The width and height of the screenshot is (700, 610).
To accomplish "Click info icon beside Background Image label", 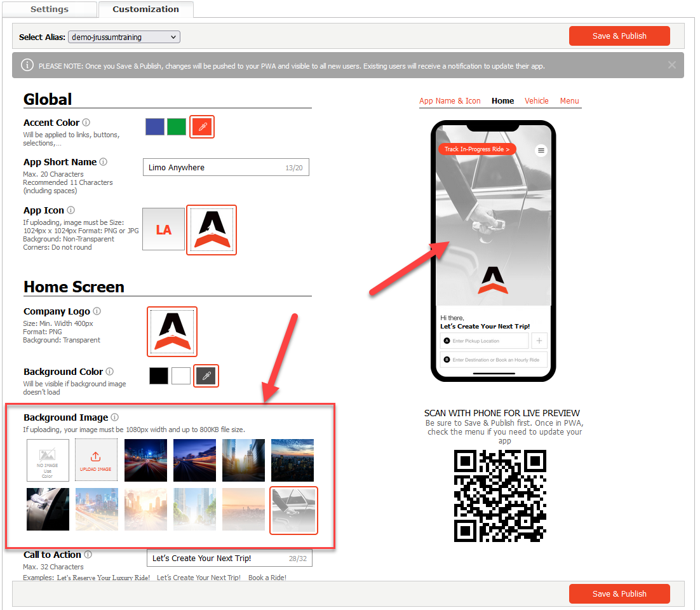I will click(115, 417).
